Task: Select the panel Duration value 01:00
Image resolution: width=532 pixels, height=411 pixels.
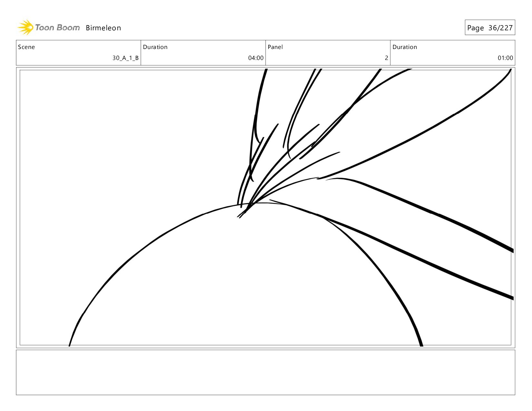Action: [x=505, y=58]
